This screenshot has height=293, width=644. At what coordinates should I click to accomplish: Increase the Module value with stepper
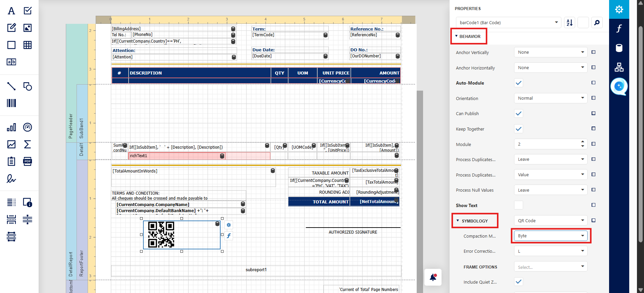pyautogui.click(x=582, y=142)
